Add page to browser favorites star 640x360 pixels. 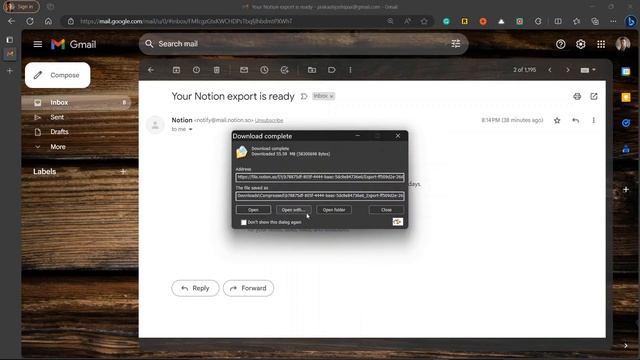424,21
